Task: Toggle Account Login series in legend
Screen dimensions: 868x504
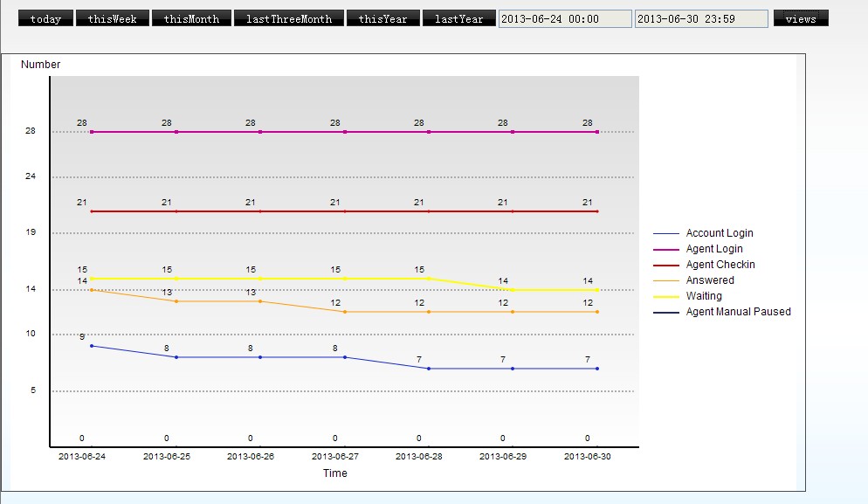Action: (719, 233)
